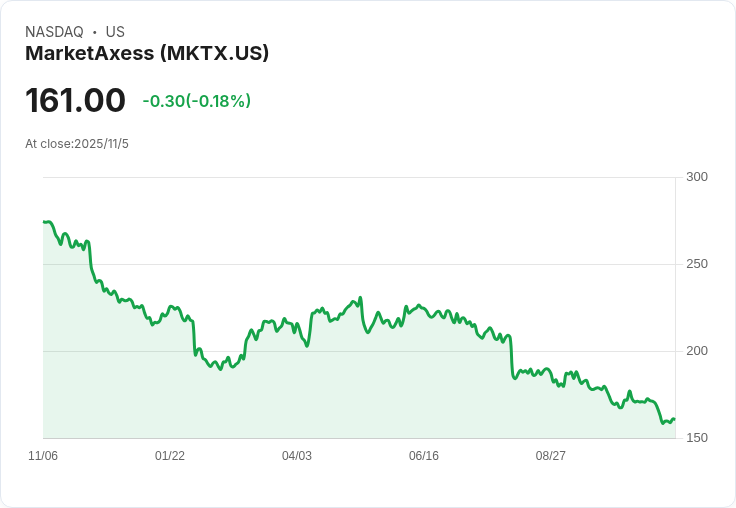Screen dimensions: 736x508
Task: Click the At close:2025/11/5 date text
Action: tap(77, 144)
